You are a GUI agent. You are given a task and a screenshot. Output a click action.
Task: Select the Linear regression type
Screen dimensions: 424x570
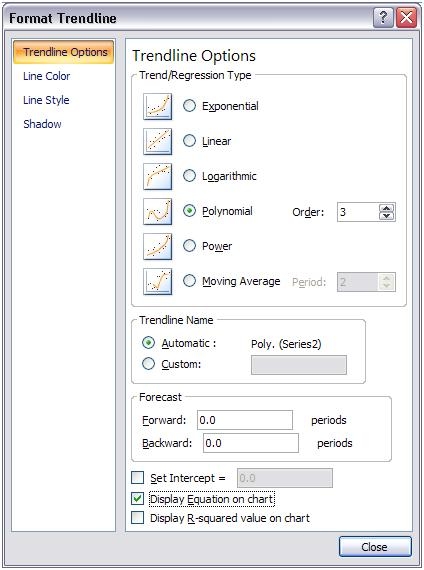point(189,141)
